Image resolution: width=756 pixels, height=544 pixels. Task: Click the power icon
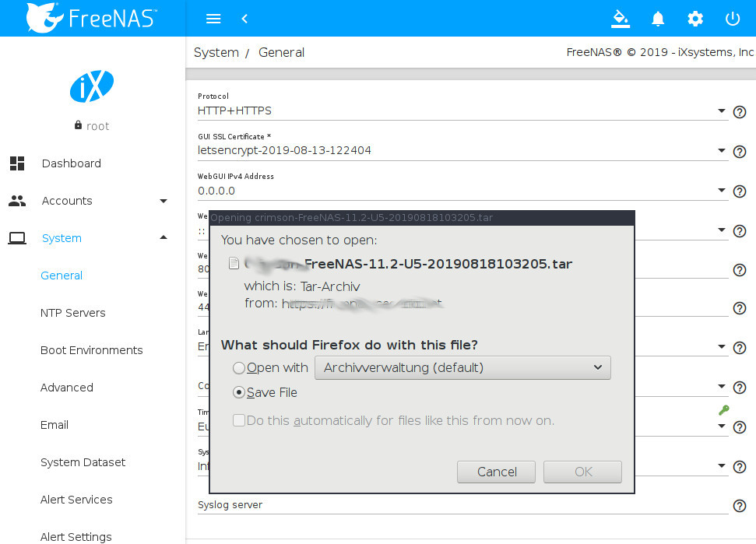[x=732, y=19]
